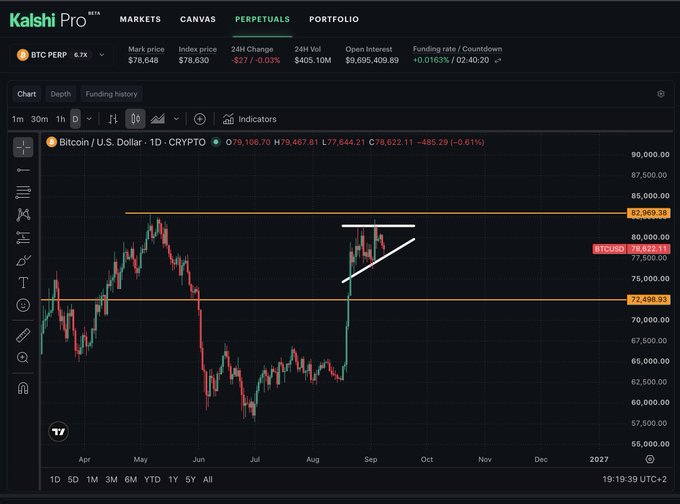Switch to area chart style
Screen dimensions: 680x504
pos(157,119)
